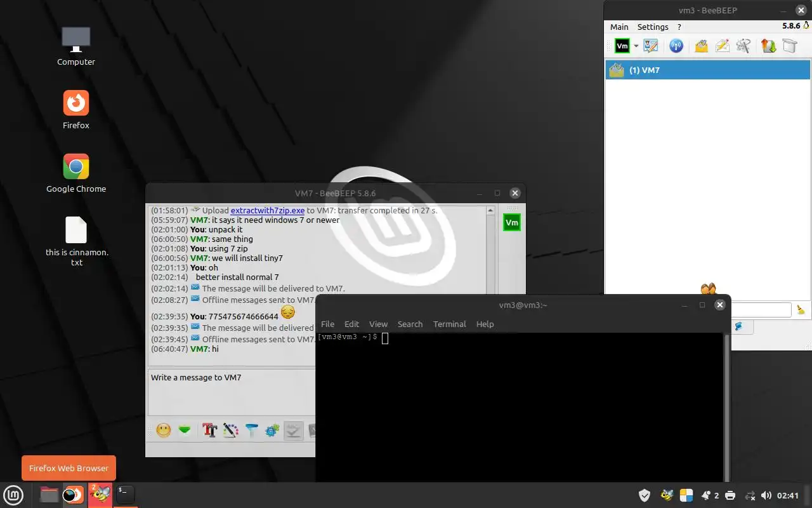Click the chat history vertical scrollbar
This screenshot has height=508, width=812.
pyautogui.click(x=490, y=251)
